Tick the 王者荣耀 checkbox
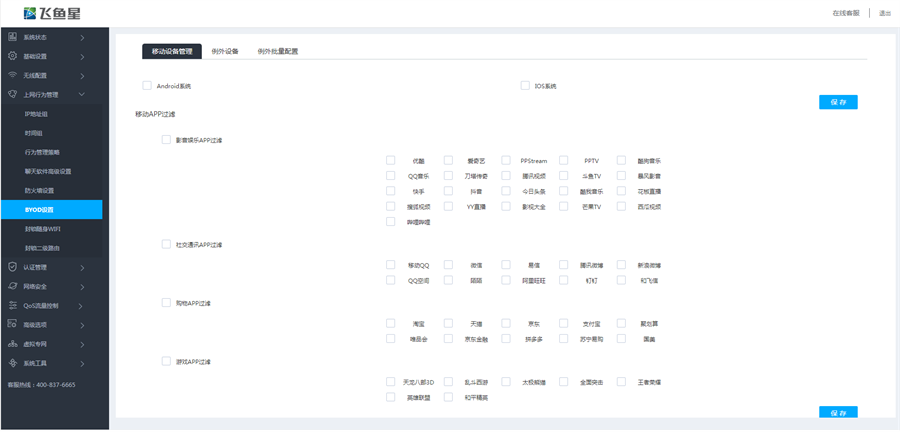Screen dimensions: 900x432 tap(622, 382)
